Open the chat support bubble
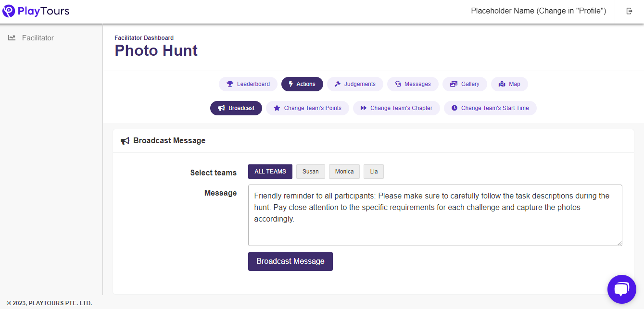Image resolution: width=644 pixels, height=309 pixels. pos(621,289)
